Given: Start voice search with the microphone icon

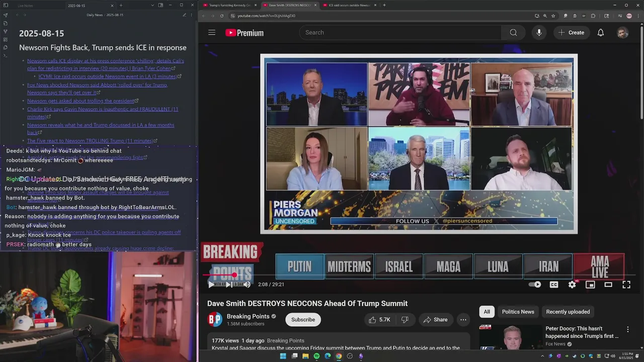Looking at the screenshot, I should tap(539, 33).
